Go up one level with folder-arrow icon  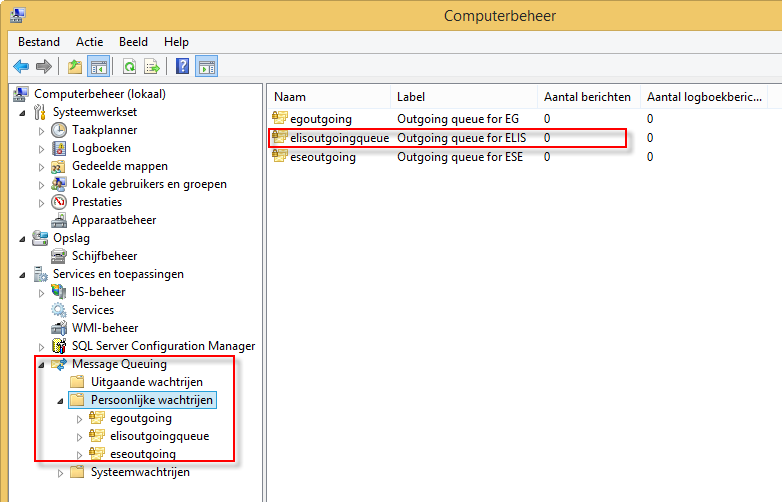click(75, 66)
